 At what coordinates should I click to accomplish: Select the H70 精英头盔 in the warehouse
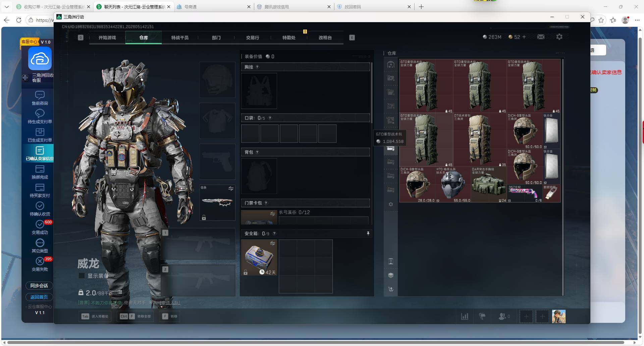click(x=453, y=185)
